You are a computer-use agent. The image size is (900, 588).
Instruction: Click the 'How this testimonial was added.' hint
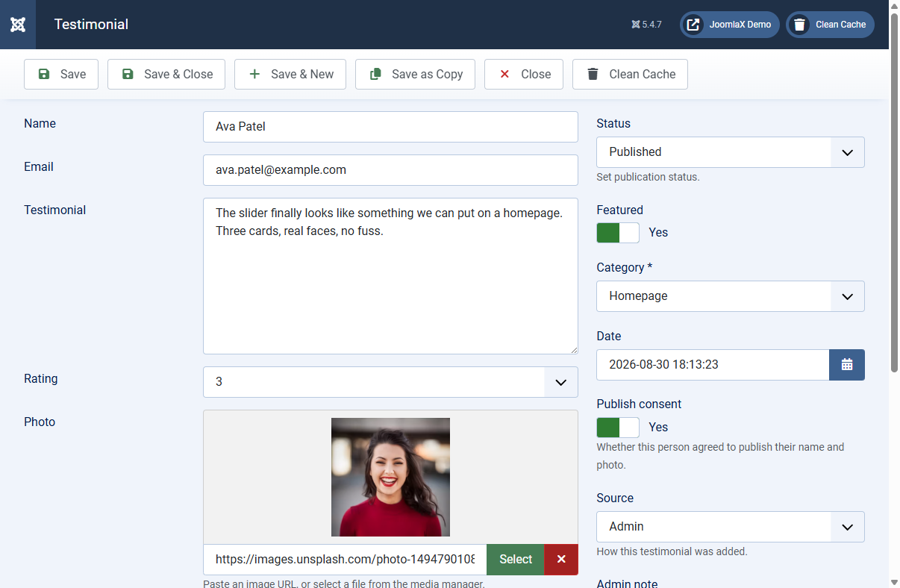672,552
